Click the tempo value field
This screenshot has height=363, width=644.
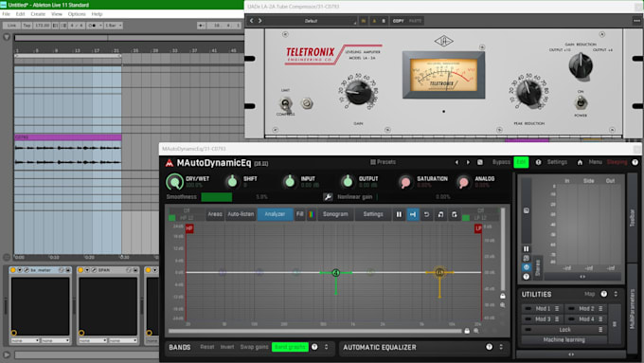(x=42, y=26)
